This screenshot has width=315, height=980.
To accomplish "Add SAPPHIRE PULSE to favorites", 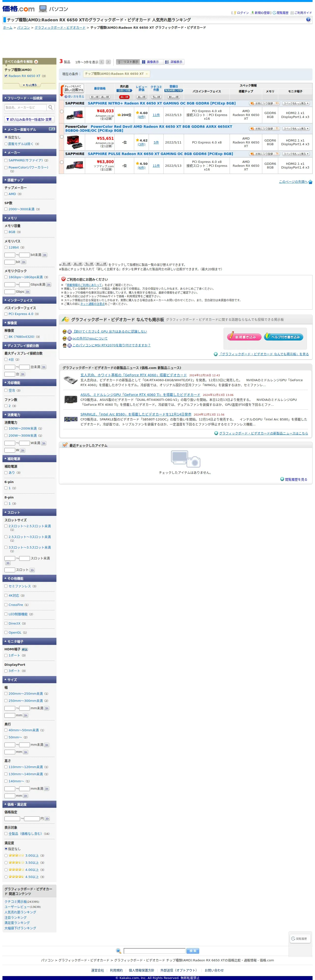I will (x=264, y=154).
